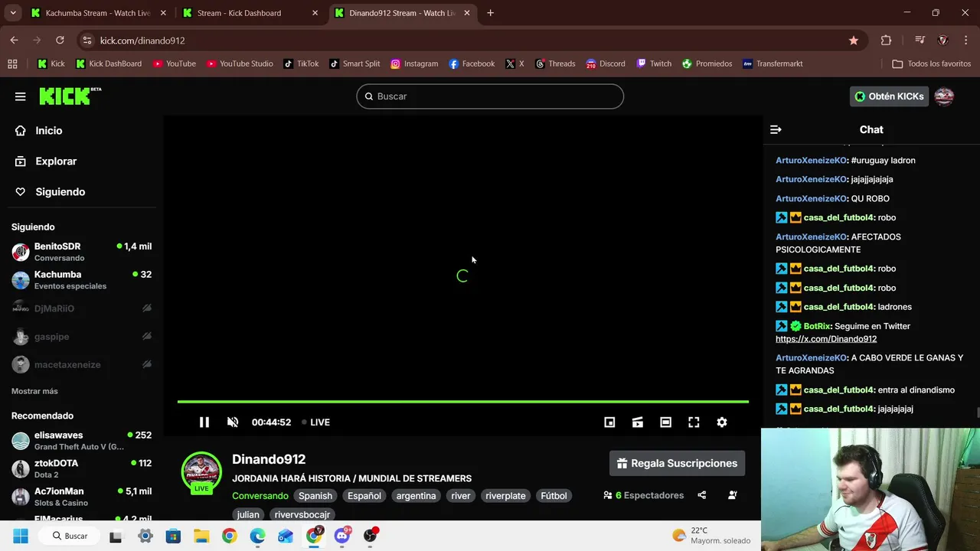
Task: Select the Fútbol tag
Action: click(x=554, y=496)
